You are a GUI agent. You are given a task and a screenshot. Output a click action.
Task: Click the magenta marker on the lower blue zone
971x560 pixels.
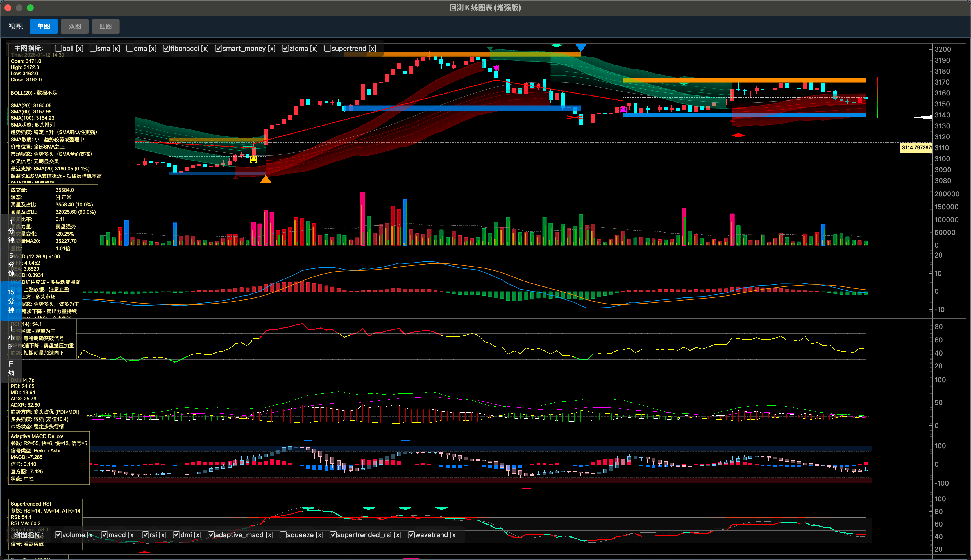pyautogui.click(x=623, y=110)
